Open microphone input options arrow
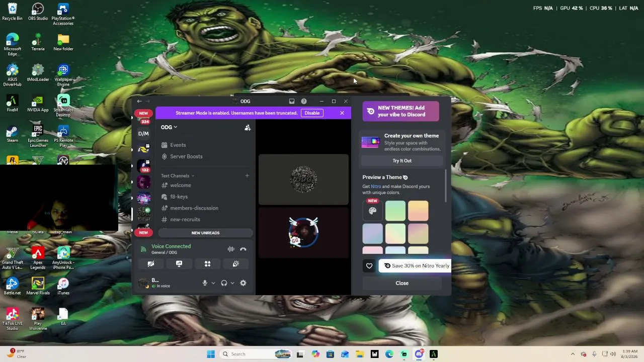Image resolution: width=644 pixels, height=362 pixels. 213,283
